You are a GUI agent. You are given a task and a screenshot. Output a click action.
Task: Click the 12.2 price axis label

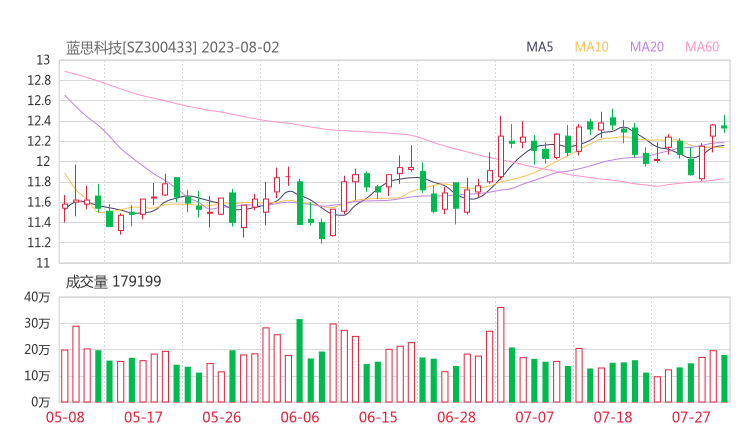tap(39, 141)
